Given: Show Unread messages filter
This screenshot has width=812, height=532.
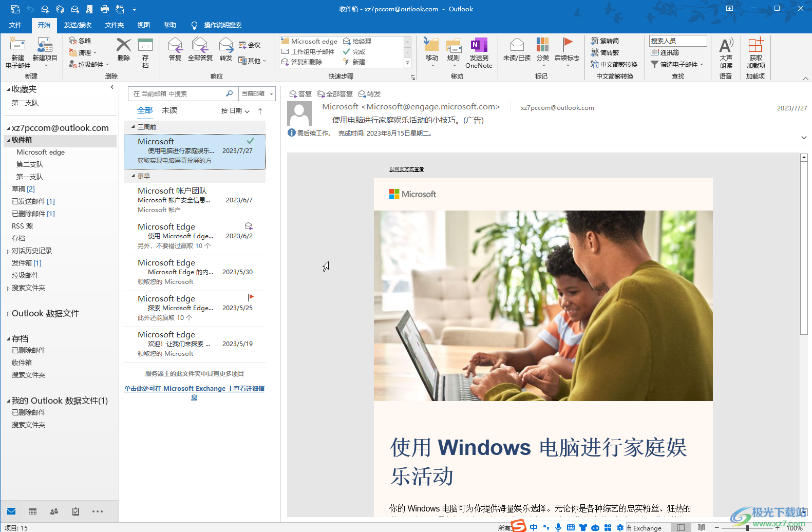Looking at the screenshot, I should tap(169, 110).
